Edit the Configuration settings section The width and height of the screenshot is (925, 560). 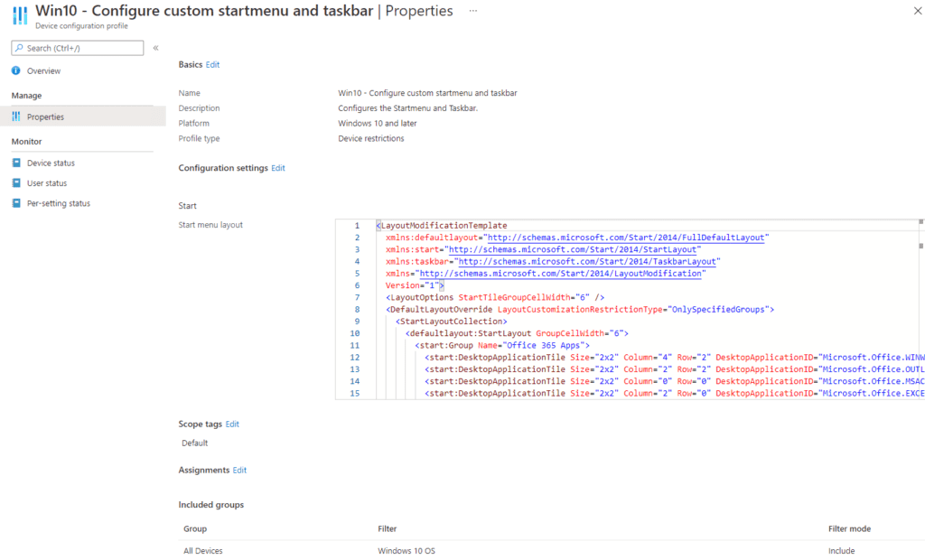[278, 168]
